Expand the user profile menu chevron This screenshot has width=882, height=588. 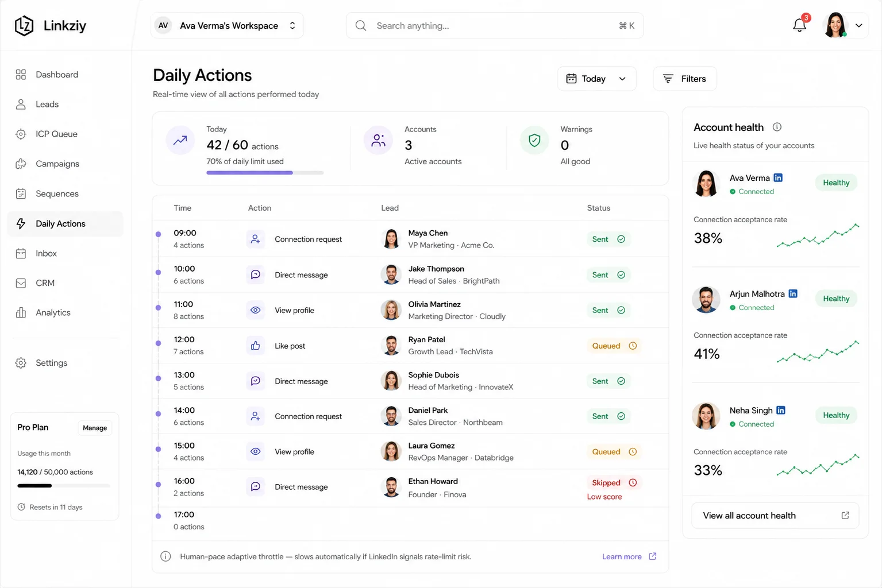859,26
